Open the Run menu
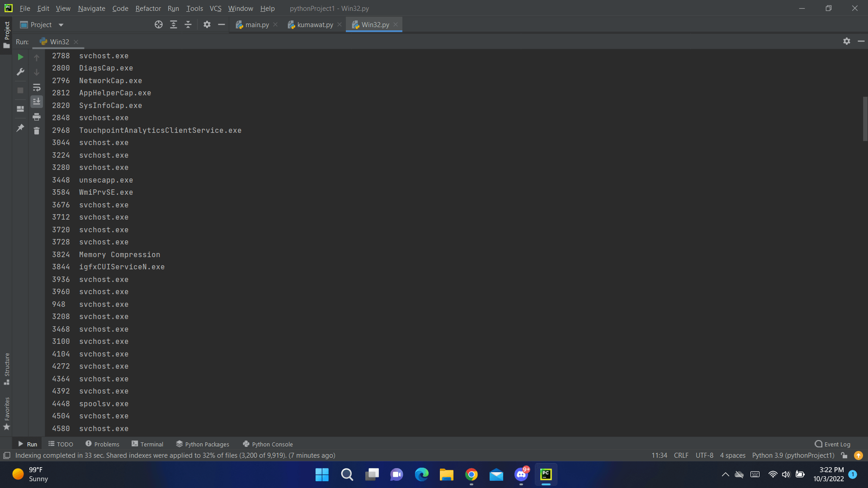868x488 pixels. (173, 8)
